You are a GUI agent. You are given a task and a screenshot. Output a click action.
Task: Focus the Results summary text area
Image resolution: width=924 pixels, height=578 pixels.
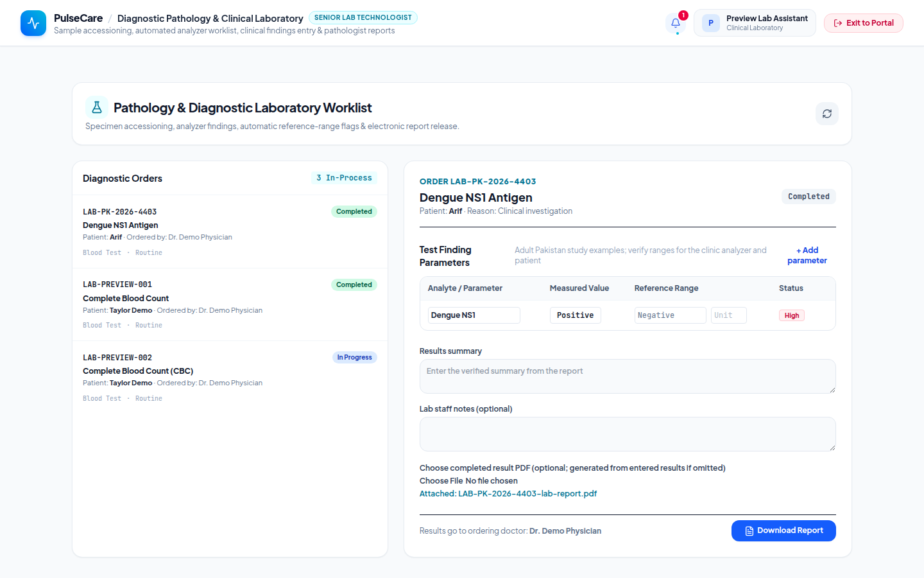(x=628, y=376)
